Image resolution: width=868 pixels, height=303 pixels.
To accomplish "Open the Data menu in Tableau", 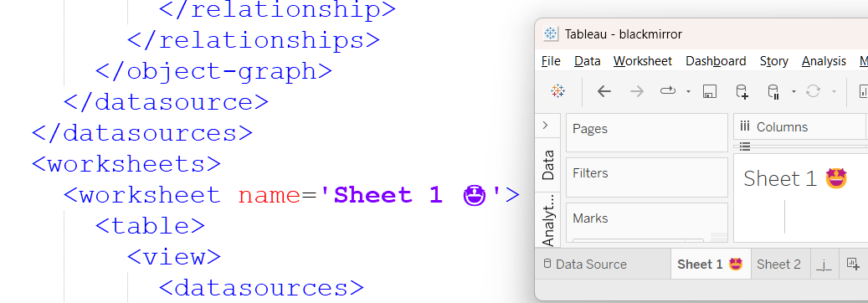I will 588,61.
